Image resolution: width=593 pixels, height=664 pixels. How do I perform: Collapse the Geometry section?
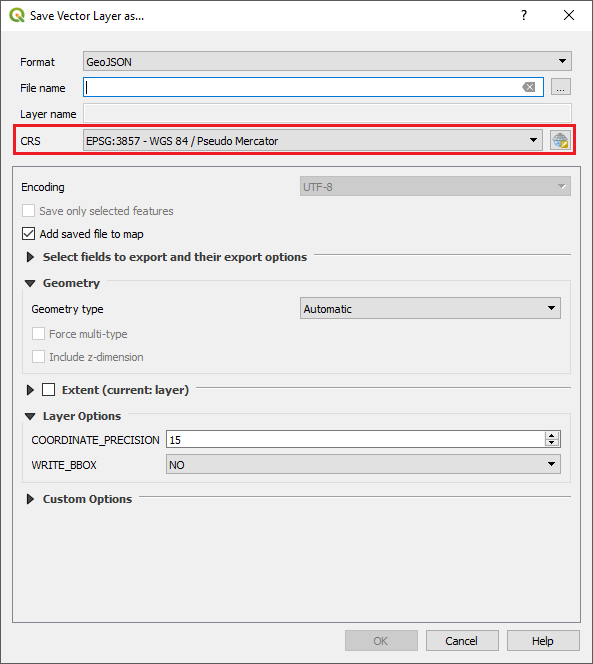[30, 283]
